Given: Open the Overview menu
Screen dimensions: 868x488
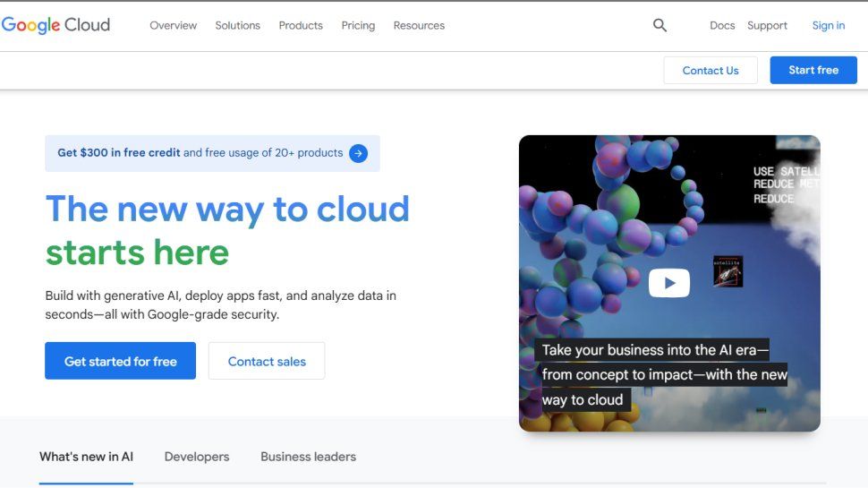Looking at the screenshot, I should 174,25.
